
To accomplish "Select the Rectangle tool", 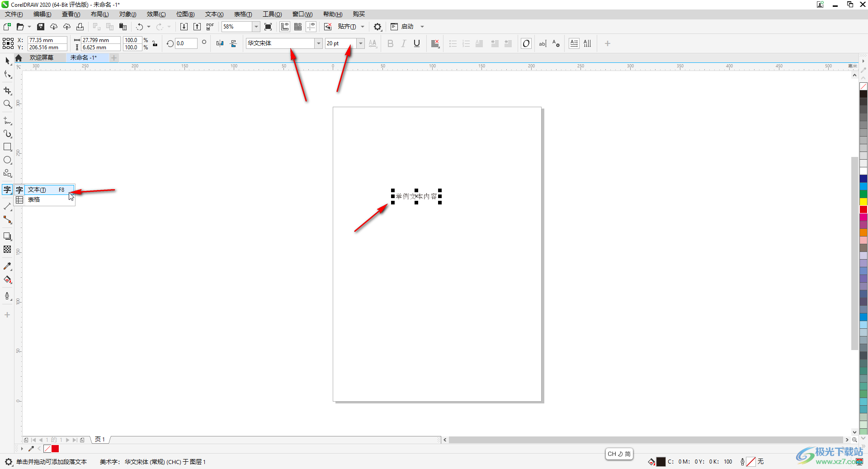I will pyautogui.click(x=7, y=147).
